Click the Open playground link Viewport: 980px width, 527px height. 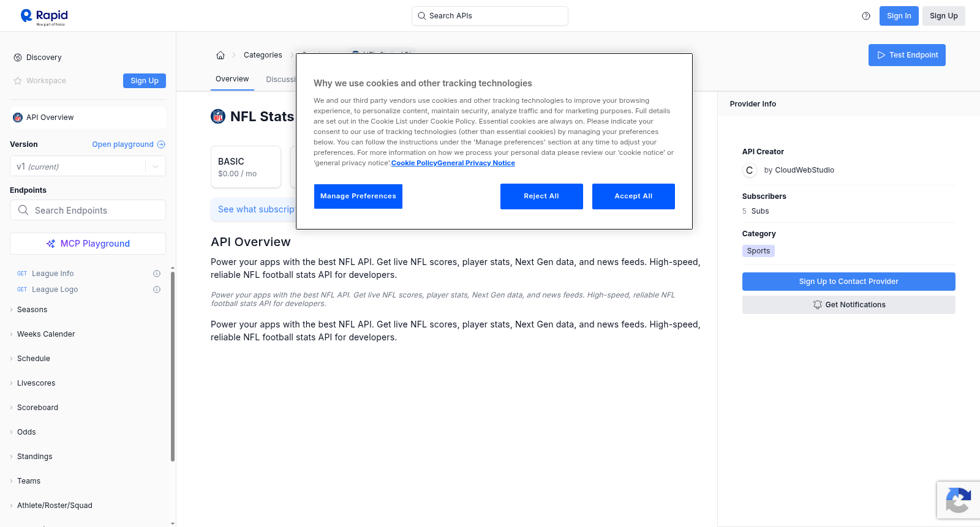[129, 144]
